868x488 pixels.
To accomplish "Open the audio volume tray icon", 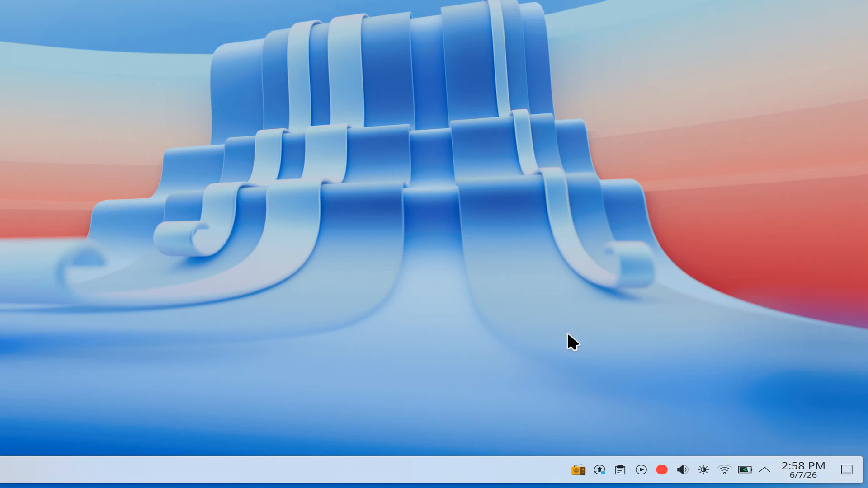I will [x=683, y=470].
